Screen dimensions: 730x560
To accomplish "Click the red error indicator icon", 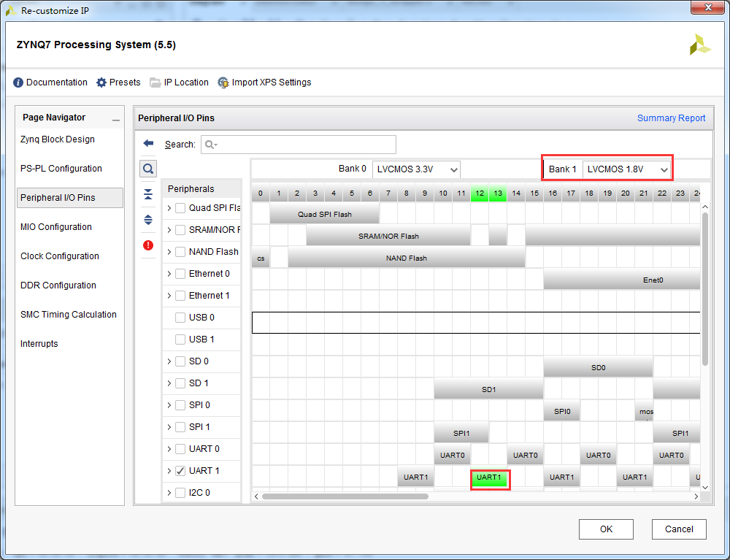I will tap(148, 245).
